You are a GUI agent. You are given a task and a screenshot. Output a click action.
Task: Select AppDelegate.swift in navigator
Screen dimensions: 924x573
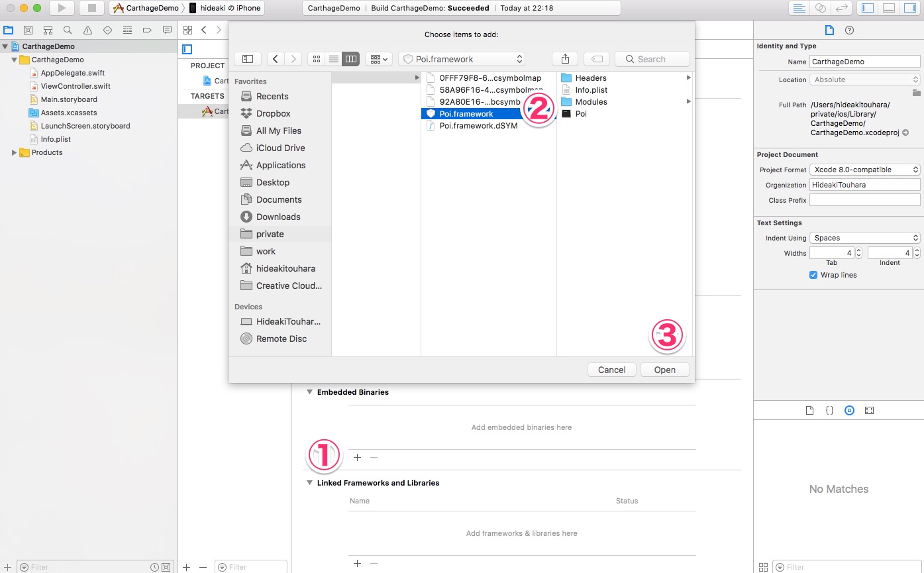click(x=73, y=73)
